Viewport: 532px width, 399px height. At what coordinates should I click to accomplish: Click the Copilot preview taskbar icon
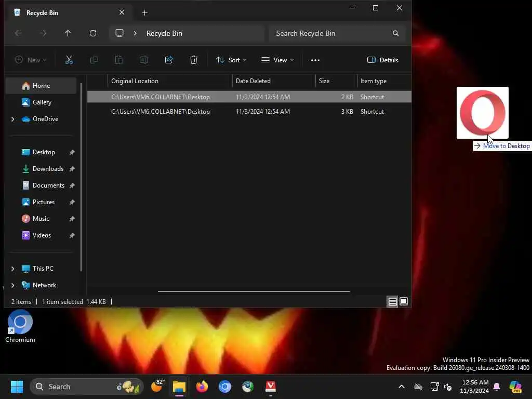click(x=516, y=387)
